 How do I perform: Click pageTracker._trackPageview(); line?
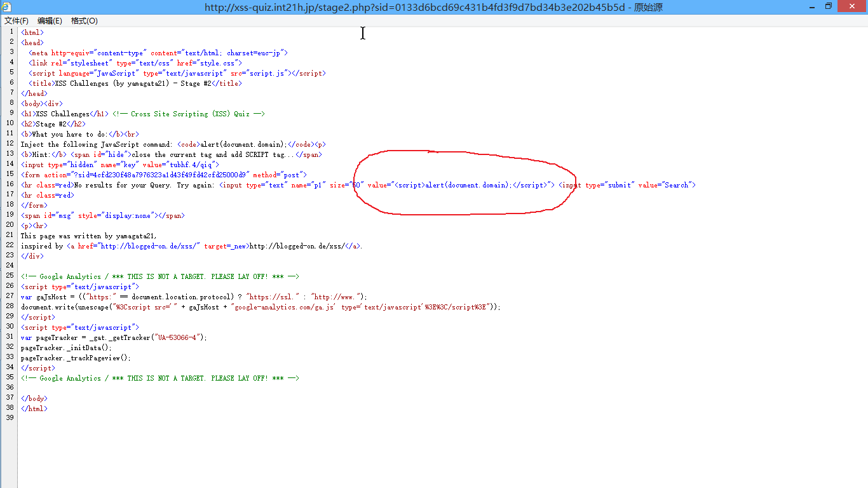(76, 358)
